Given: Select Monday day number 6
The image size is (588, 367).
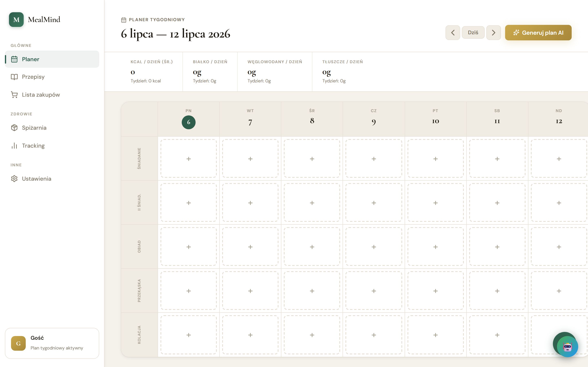Looking at the screenshot, I should [x=189, y=122].
